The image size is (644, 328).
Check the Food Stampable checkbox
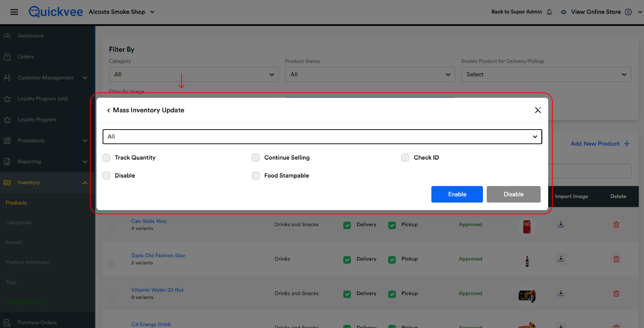pyautogui.click(x=256, y=175)
